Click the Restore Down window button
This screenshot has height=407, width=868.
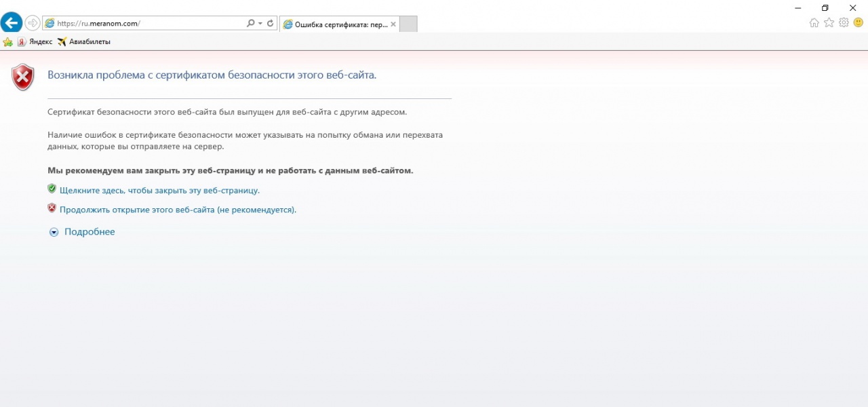[x=825, y=7]
